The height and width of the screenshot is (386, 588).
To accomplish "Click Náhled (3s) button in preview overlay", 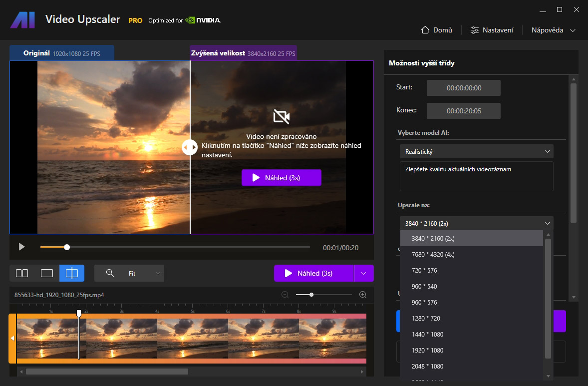I will [x=281, y=178].
